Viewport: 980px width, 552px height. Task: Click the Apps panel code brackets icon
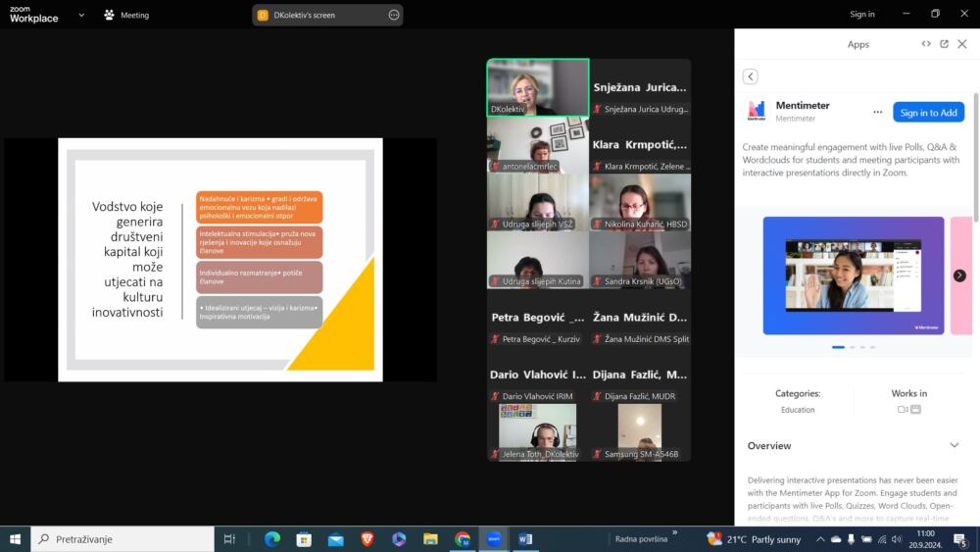[926, 44]
